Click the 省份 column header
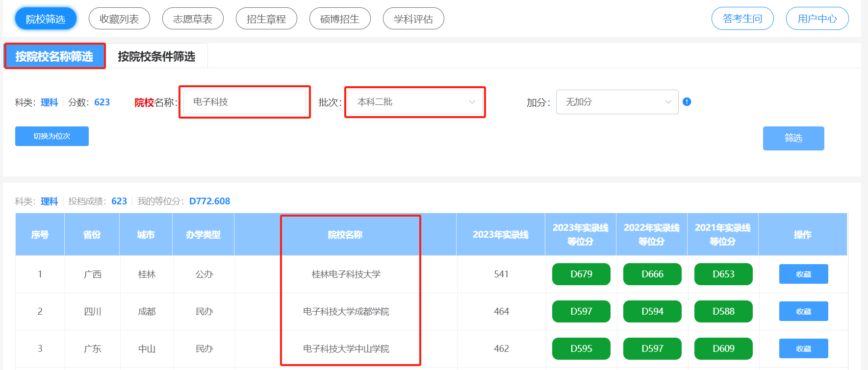This screenshot has width=868, height=370. pyautogui.click(x=92, y=235)
